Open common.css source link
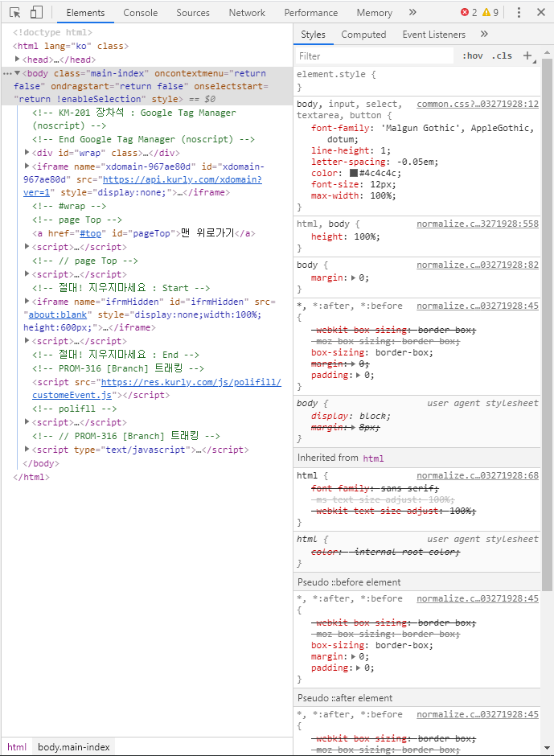 tap(478, 104)
